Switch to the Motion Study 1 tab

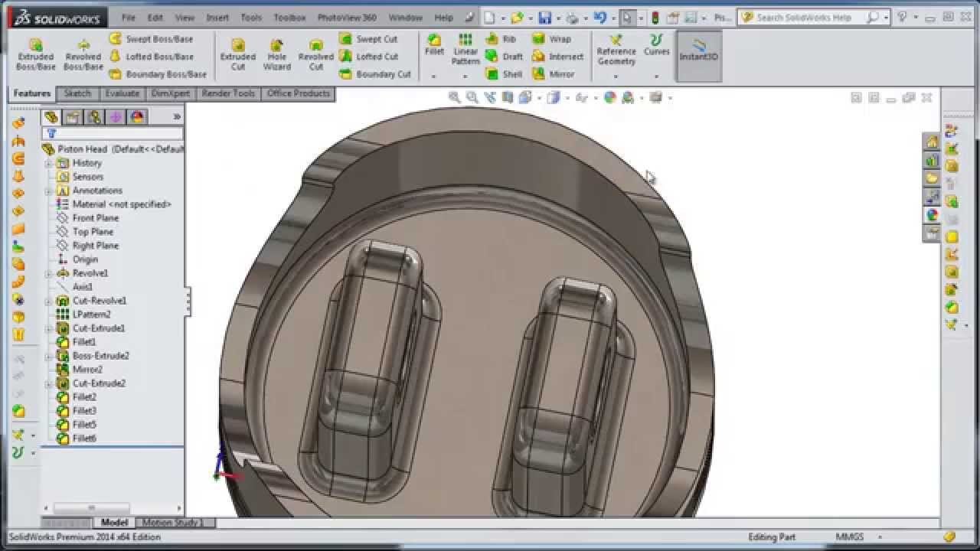tap(173, 523)
